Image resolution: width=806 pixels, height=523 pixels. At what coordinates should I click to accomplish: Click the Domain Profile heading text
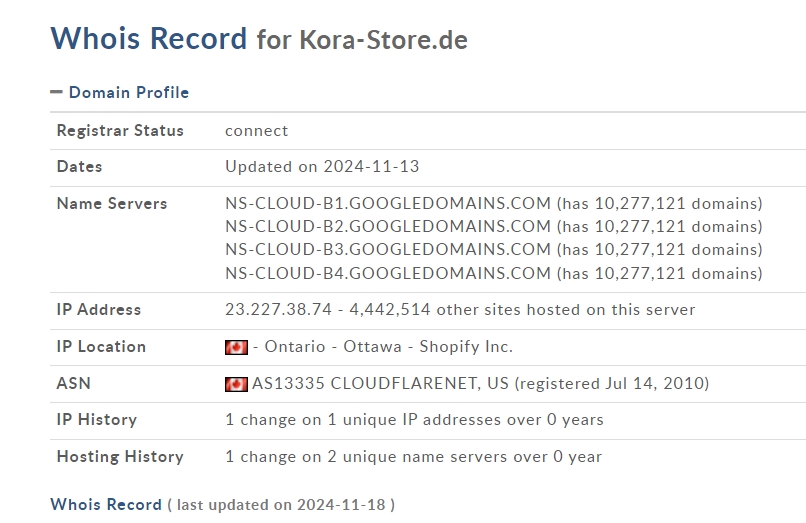[x=129, y=93]
